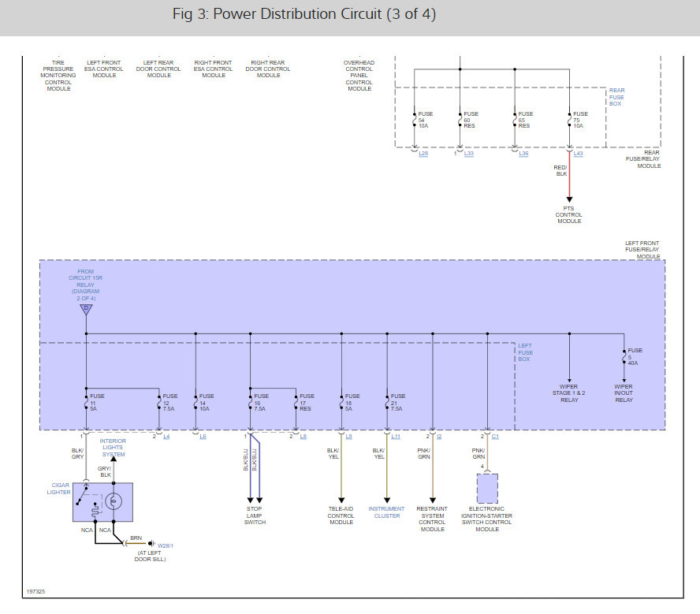The width and height of the screenshot is (700, 614).
Task: Select the Electronic Ignition-Starter Switch Control Module box
Action: pos(487,489)
